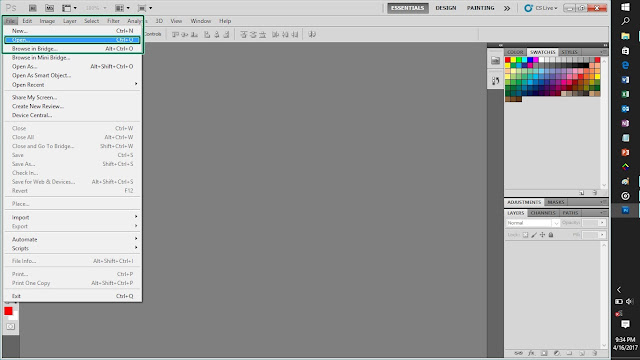Switch to the Color tab

[515, 52]
